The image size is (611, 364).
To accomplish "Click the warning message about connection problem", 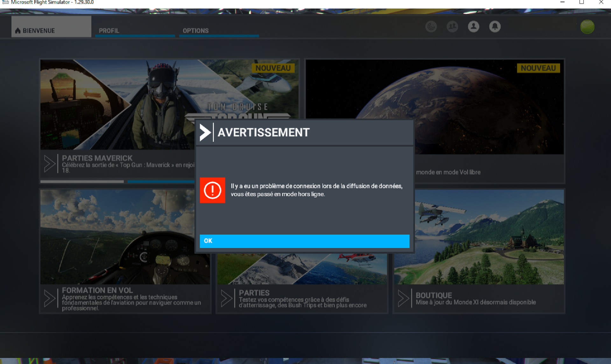I will [317, 190].
